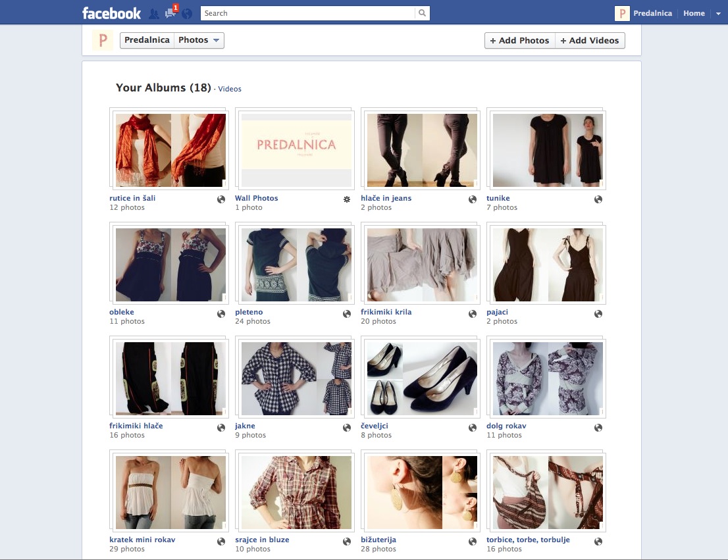Open the čeveljci album thumbnail
This screenshot has height=560, width=728.
[x=422, y=378]
